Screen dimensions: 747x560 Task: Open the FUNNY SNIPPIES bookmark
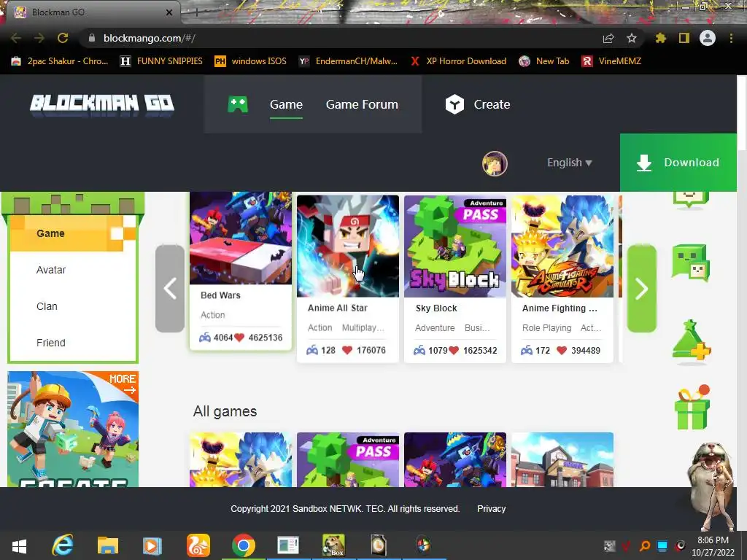(x=162, y=61)
